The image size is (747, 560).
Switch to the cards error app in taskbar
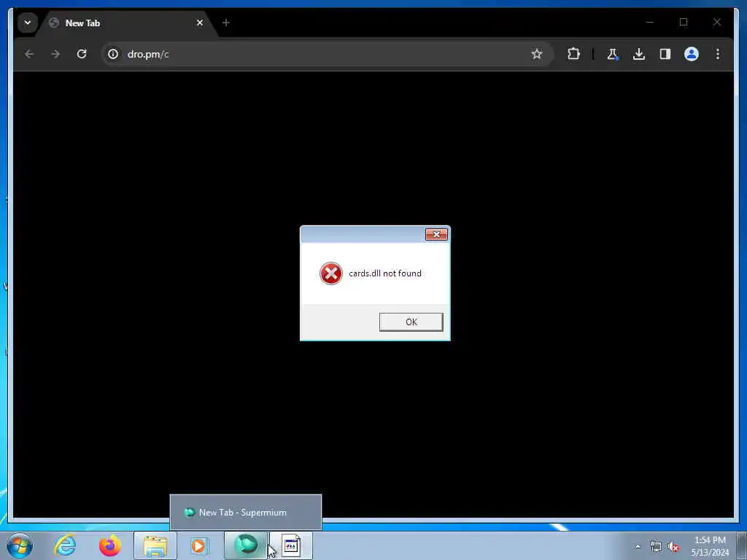[291, 545]
